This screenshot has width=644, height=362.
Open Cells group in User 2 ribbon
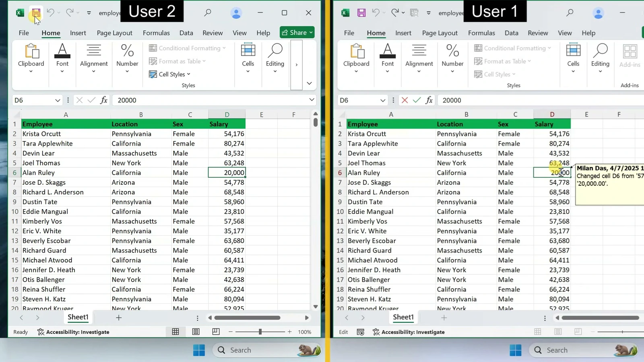(x=248, y=59)
